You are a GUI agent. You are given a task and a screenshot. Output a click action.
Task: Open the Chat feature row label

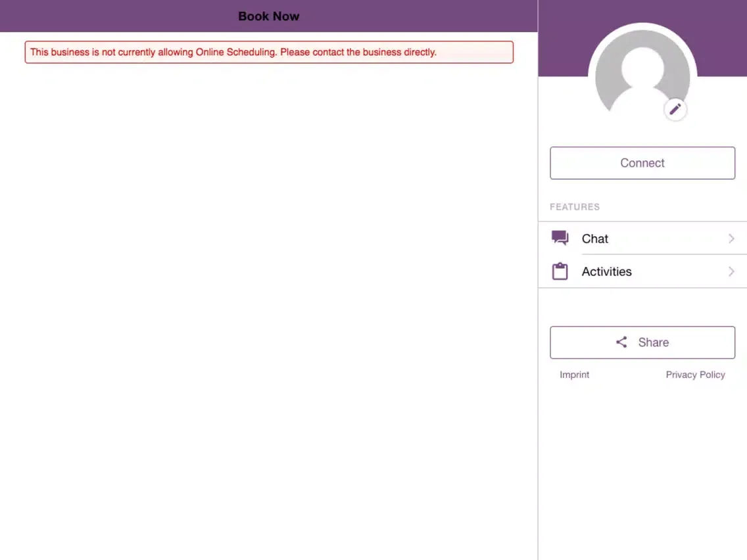[x=595, y=239]
